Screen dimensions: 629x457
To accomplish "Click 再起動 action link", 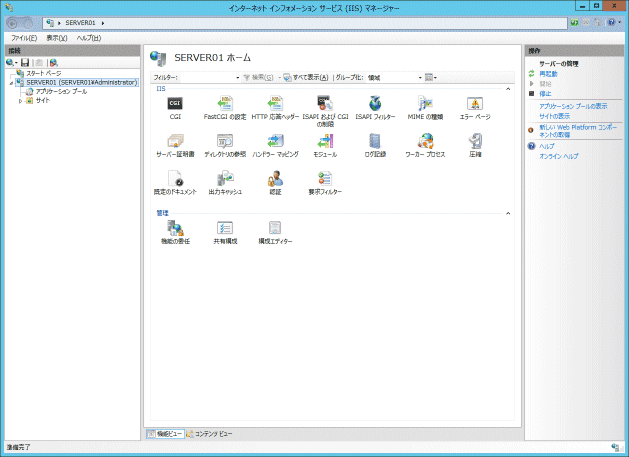I will pos(548,74).
